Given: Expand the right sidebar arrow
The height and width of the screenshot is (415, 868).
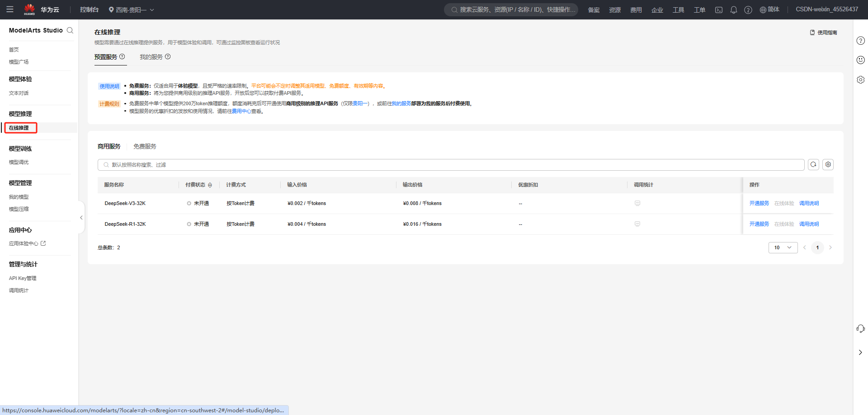Looking at the screenshot, I should (x=860, y=352).
